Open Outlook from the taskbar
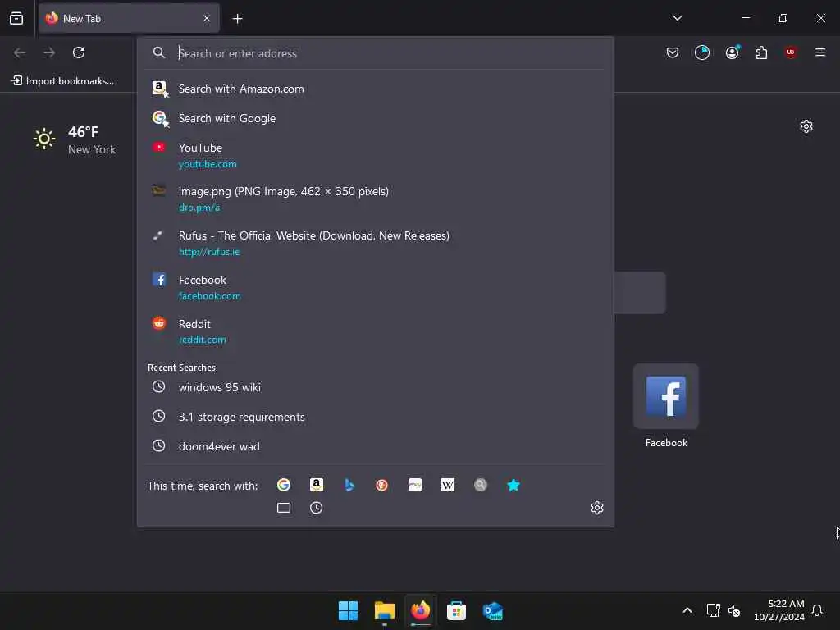840x630 pixels. point(493,610)
